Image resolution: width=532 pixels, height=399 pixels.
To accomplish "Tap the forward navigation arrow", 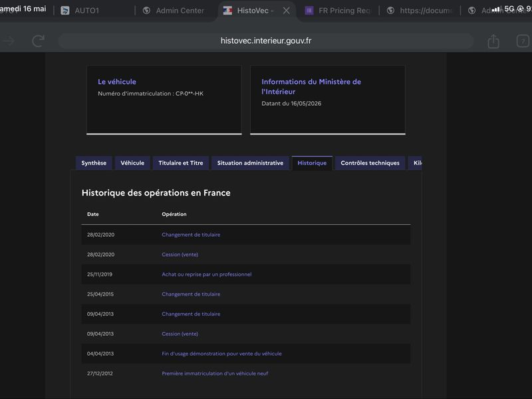I will (x=9, y=41).
